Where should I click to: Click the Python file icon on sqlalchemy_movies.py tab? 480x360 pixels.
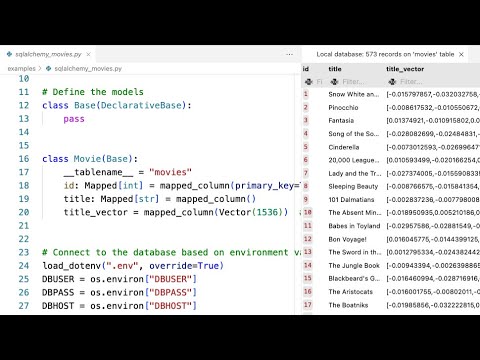[x=9, y=54]
